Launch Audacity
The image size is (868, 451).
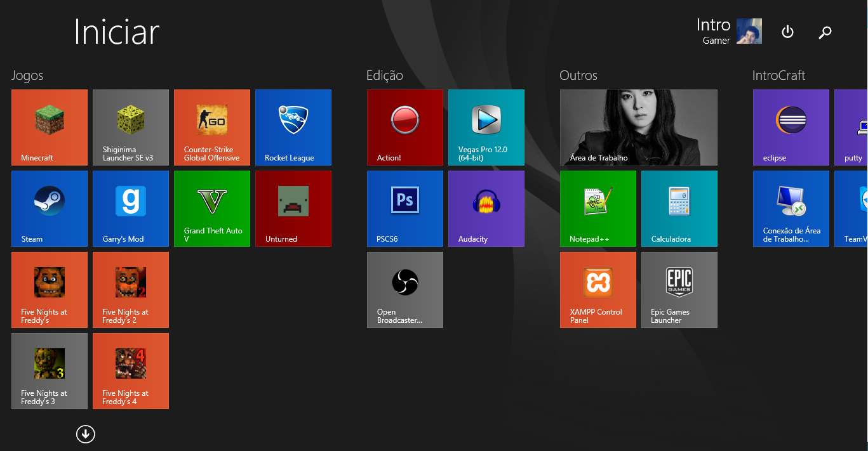tap(486, 209)
